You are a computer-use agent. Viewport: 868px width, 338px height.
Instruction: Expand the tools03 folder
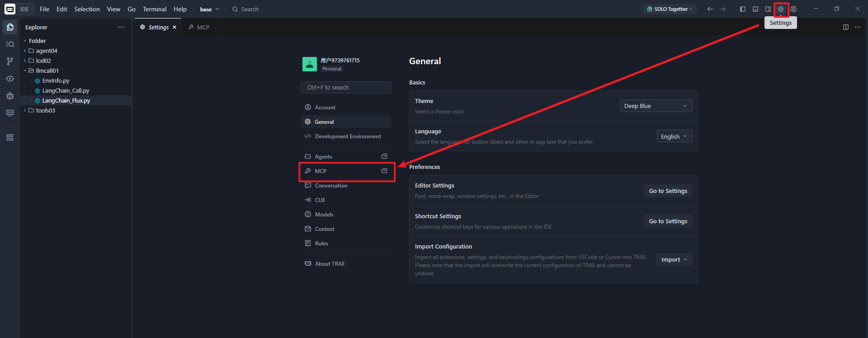point(45,110)
